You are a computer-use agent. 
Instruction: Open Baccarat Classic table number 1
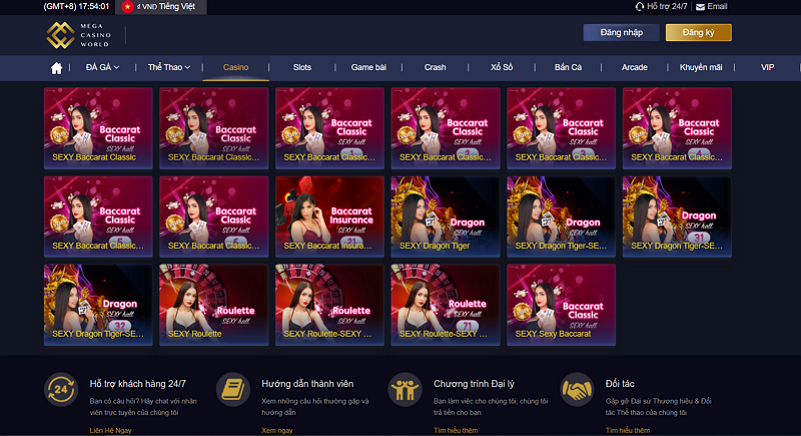click(x=329, y=128)
